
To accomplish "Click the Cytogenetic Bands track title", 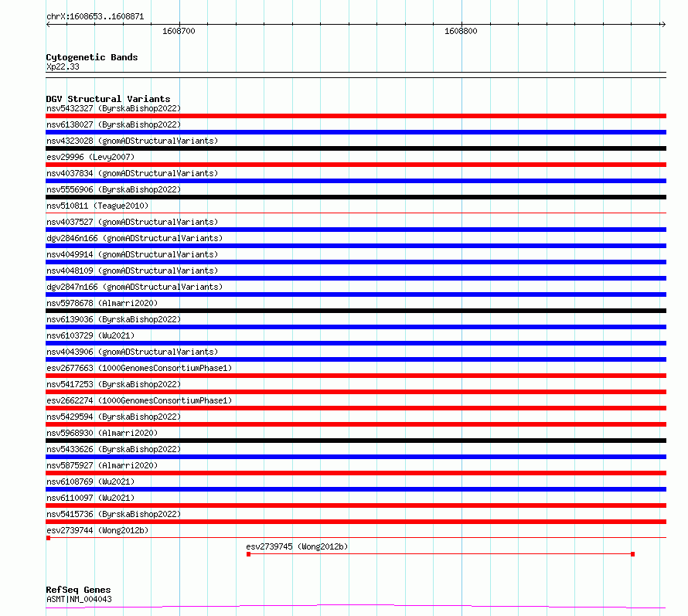I will [x=92, y=57].
